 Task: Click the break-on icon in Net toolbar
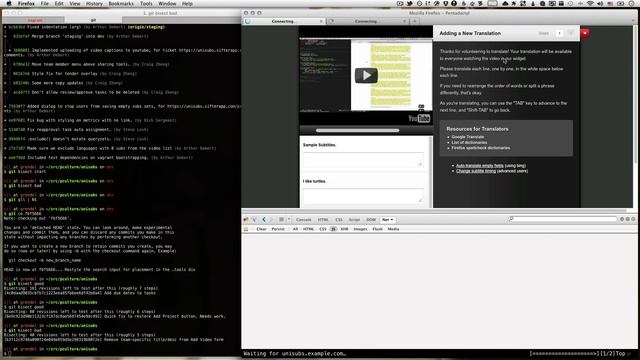click(x=246, y=229)
